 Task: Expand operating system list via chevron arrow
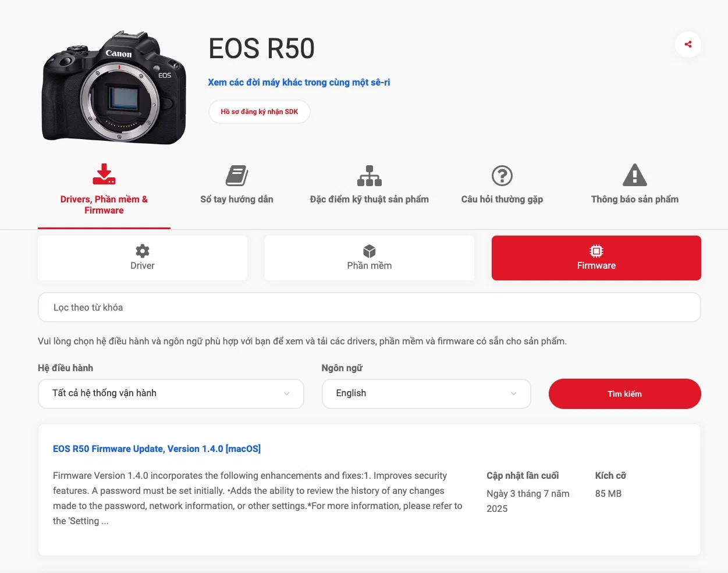286,394
